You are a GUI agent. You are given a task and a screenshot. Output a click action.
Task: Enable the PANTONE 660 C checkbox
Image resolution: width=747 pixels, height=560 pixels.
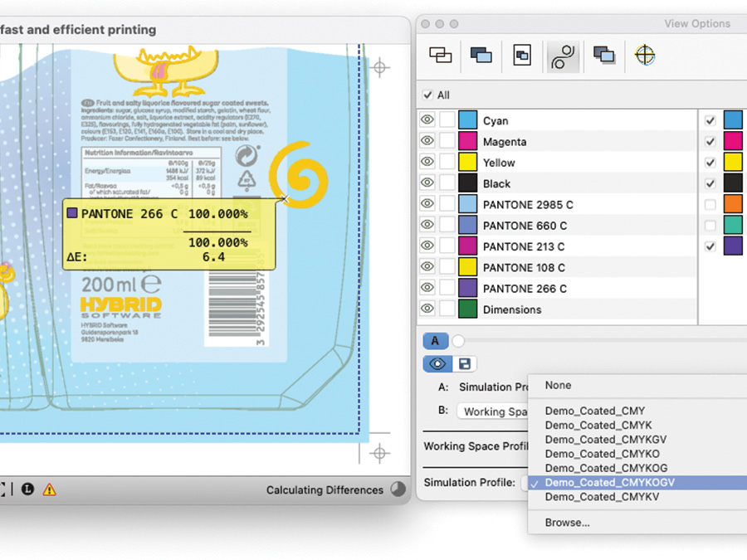710,225
